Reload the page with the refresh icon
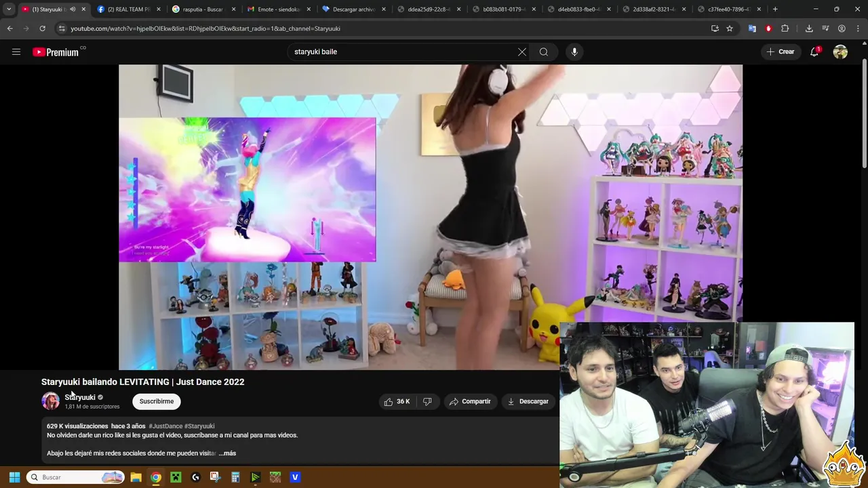 (42, 28)
